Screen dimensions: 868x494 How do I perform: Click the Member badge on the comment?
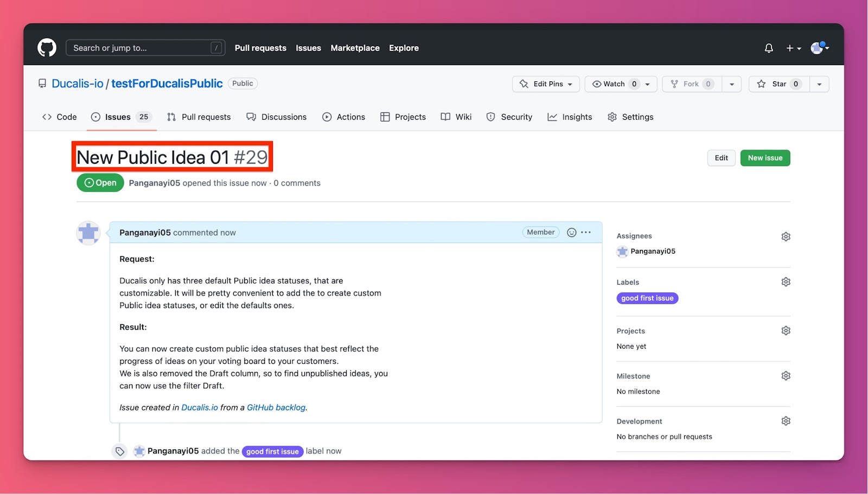point(541,232)
